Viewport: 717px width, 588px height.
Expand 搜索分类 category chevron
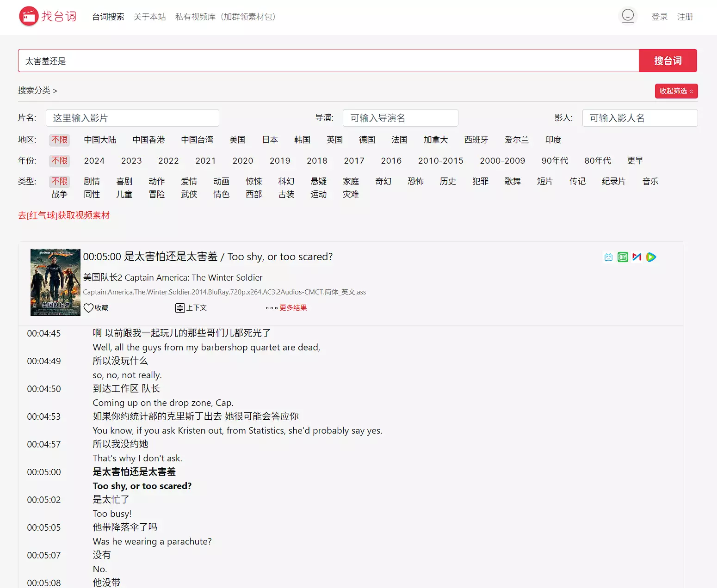tap(55, 91)
